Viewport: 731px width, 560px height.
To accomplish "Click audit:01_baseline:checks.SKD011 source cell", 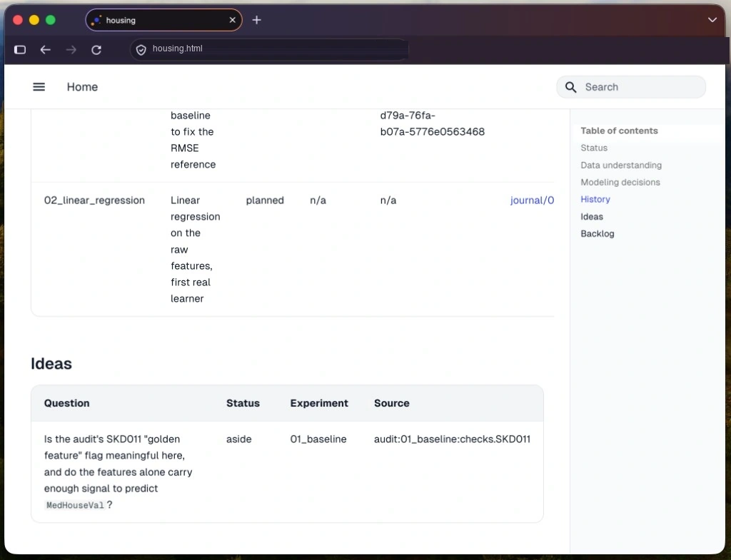I will point(452,439).
